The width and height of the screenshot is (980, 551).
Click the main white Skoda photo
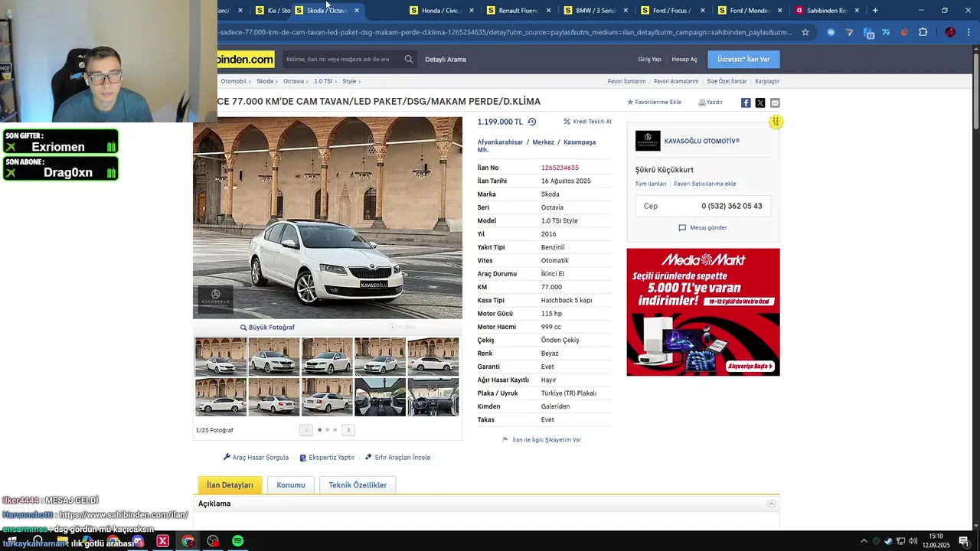[328, 217]
